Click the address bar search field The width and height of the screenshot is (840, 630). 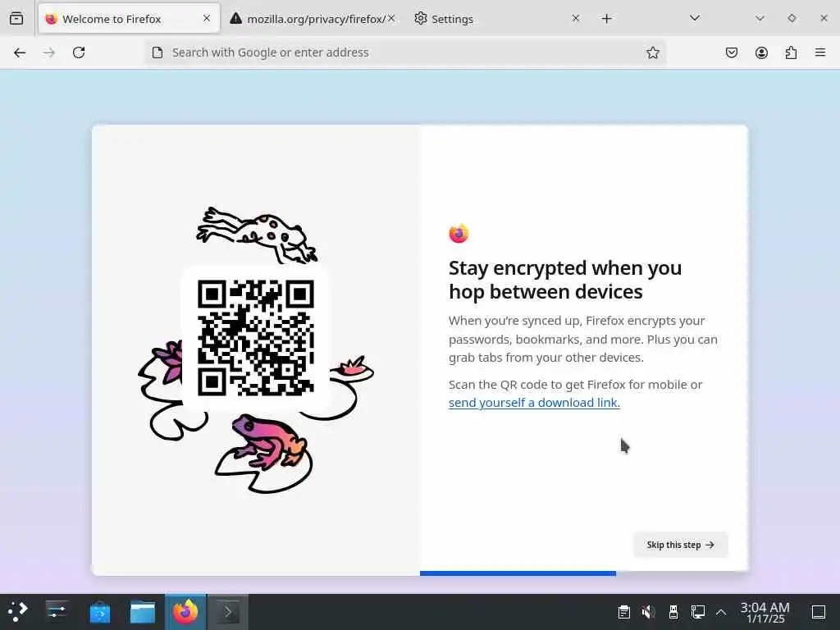(405, 52)
